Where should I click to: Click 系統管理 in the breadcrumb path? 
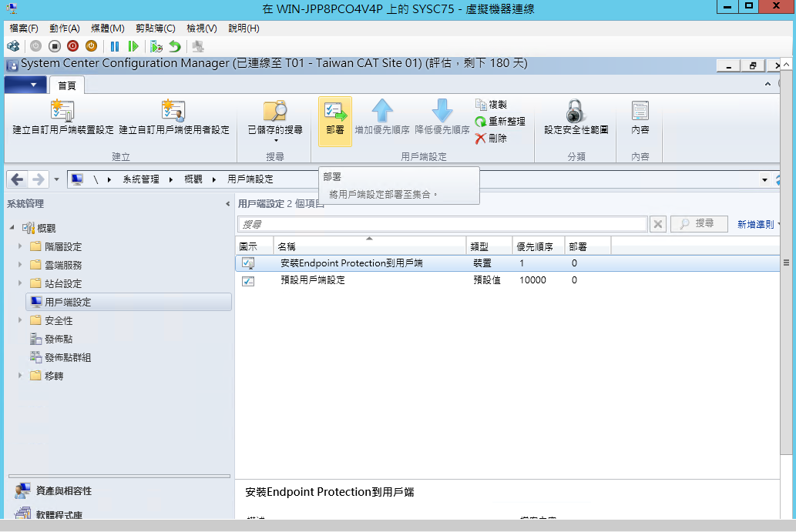(x=140, y=179)
